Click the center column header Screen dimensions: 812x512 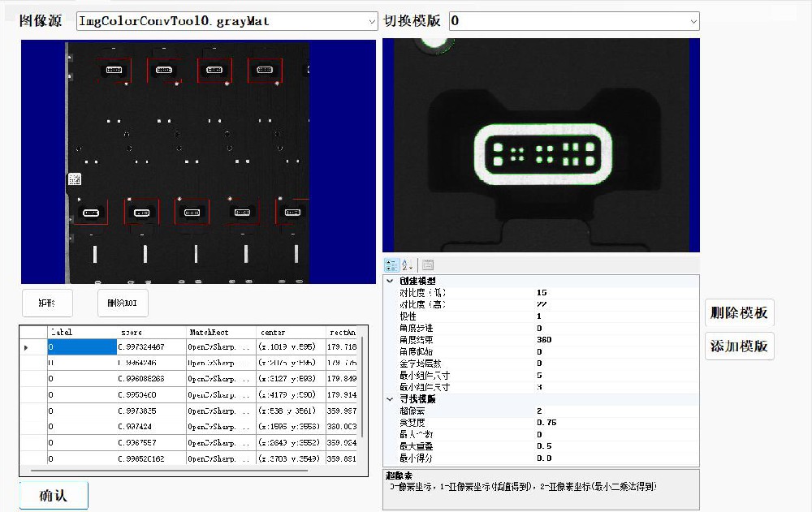point(290,333)
